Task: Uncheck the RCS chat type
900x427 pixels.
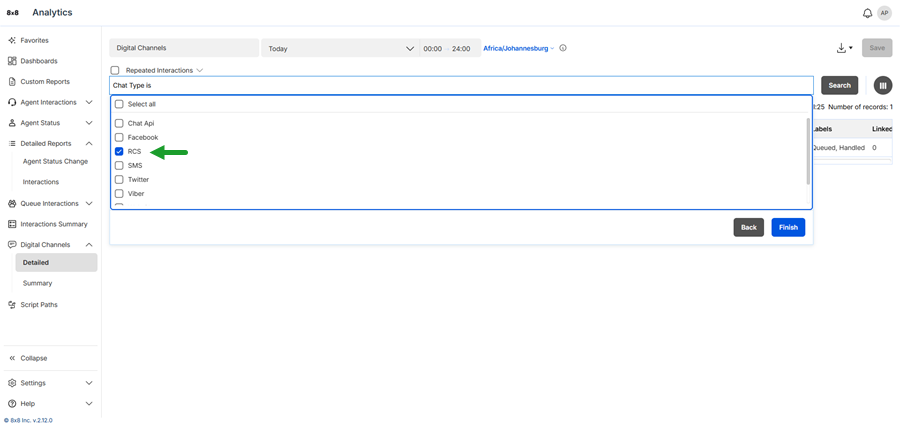Action: pos(119,152)
